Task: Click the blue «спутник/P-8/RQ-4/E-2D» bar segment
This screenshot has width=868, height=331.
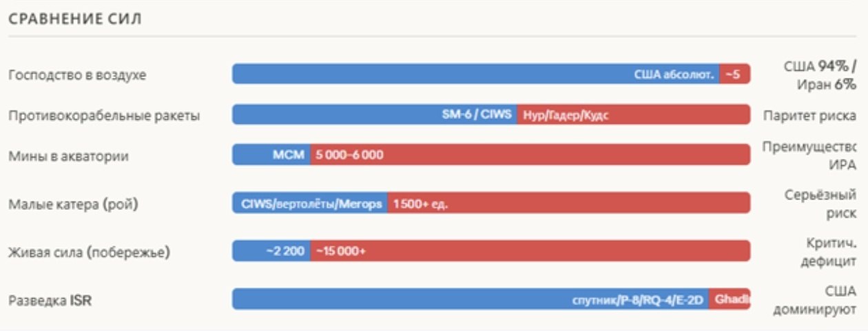Action: pos(471,299)
